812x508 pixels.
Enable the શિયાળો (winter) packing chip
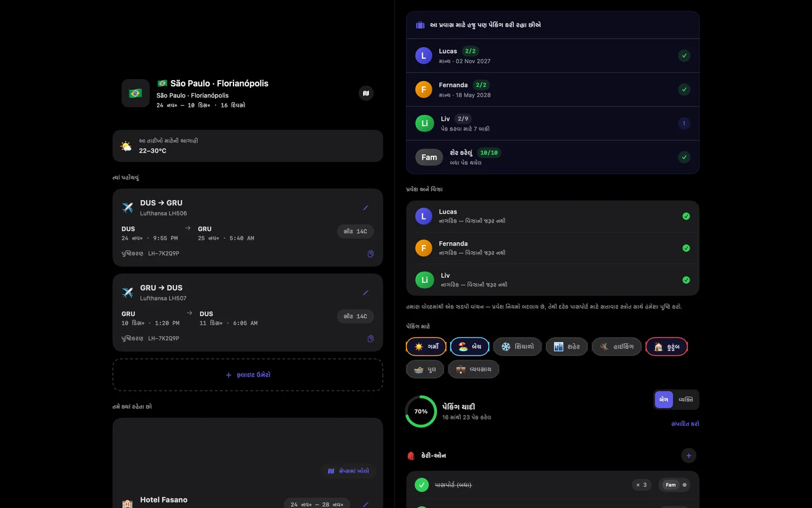pos(518,347)
